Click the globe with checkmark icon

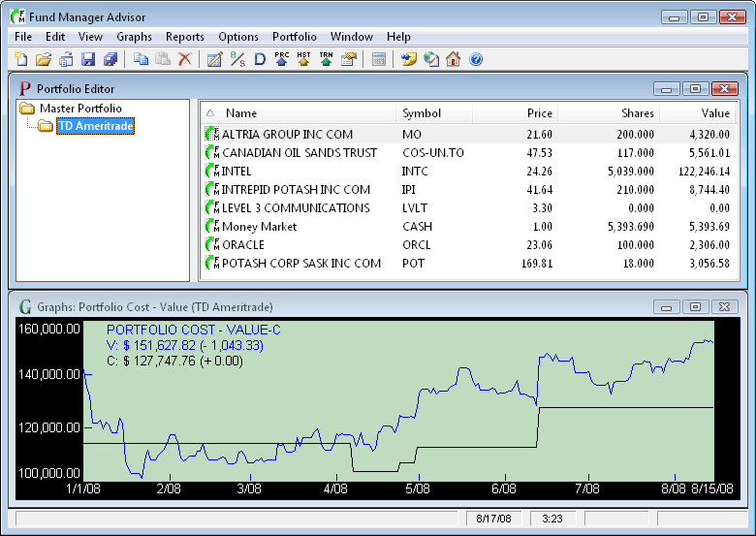coord(431,59)
